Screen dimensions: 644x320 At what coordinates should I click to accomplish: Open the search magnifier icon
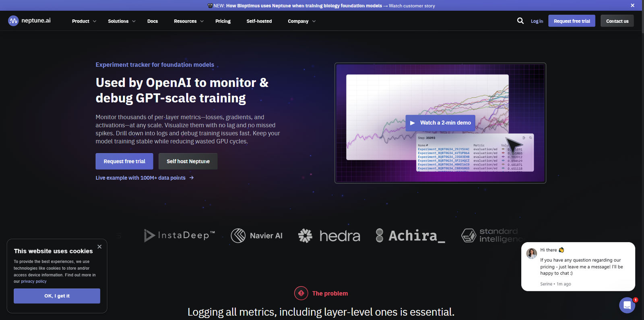[x=520, y=21]
